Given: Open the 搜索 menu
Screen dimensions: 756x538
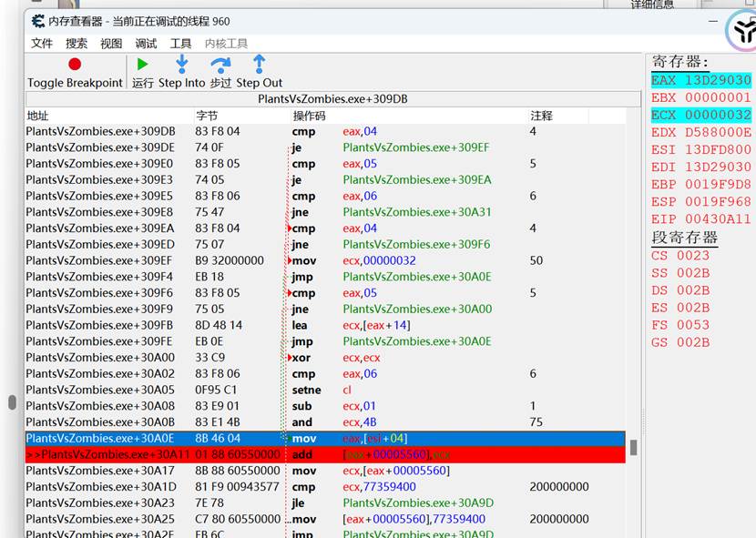Looking at the screenshot, I should point(77,44).
